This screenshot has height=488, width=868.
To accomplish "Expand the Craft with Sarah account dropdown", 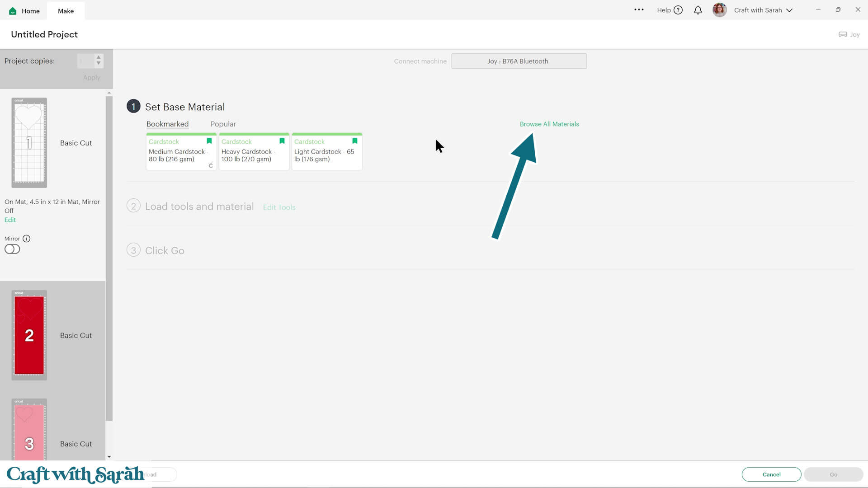I will pos(789,10).
